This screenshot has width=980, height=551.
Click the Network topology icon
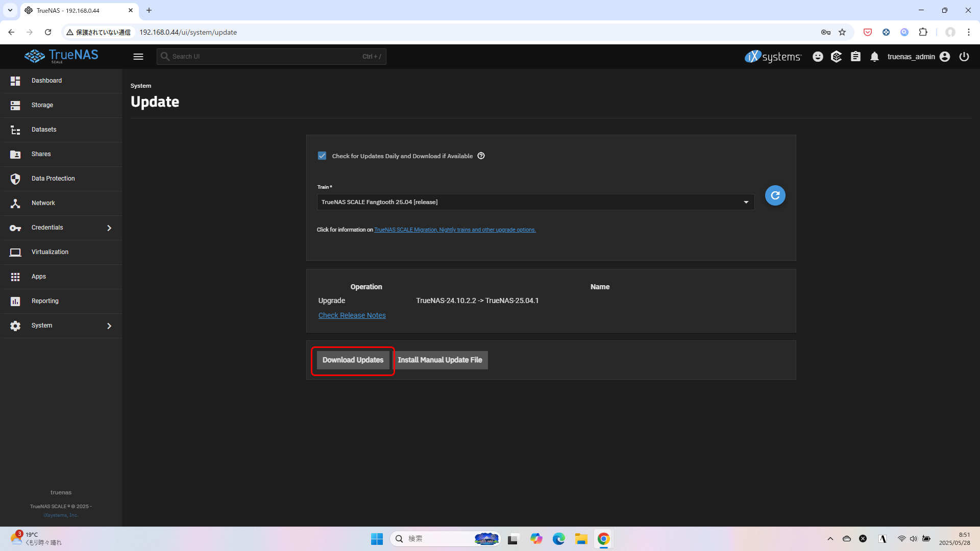click(15, 203)
